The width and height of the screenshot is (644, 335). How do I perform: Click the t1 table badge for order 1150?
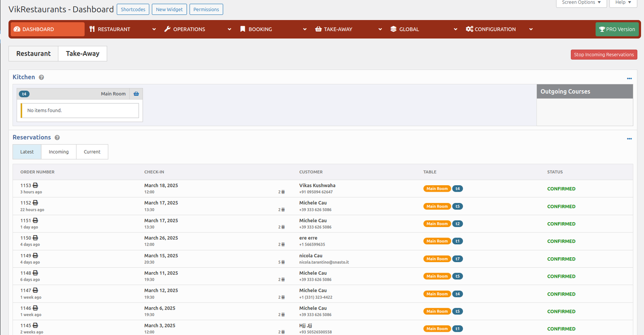tap(458, 241)
